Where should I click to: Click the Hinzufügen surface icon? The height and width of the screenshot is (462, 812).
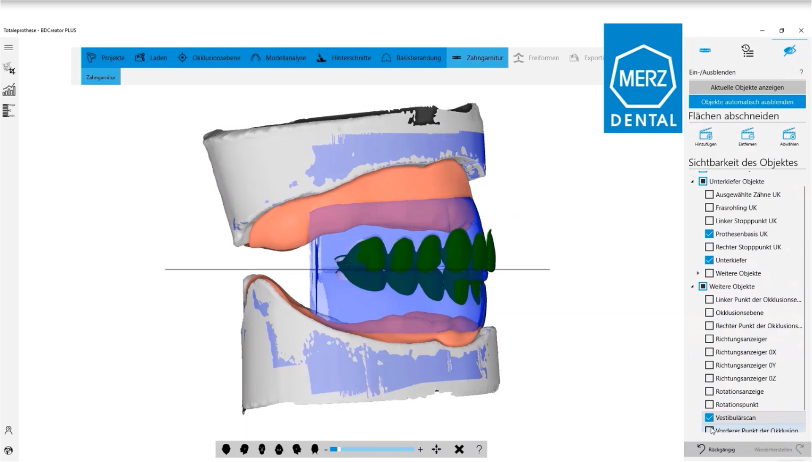(705, 134)
